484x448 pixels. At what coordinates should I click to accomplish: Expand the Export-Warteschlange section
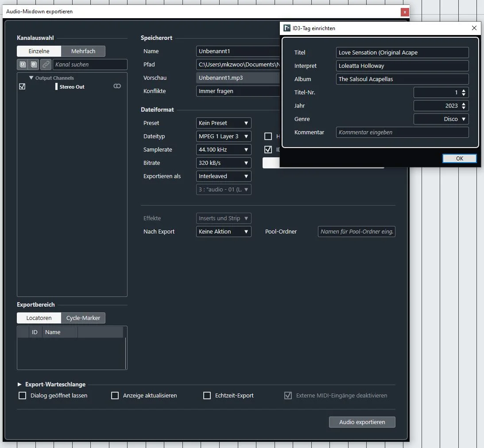coord(19,384)
